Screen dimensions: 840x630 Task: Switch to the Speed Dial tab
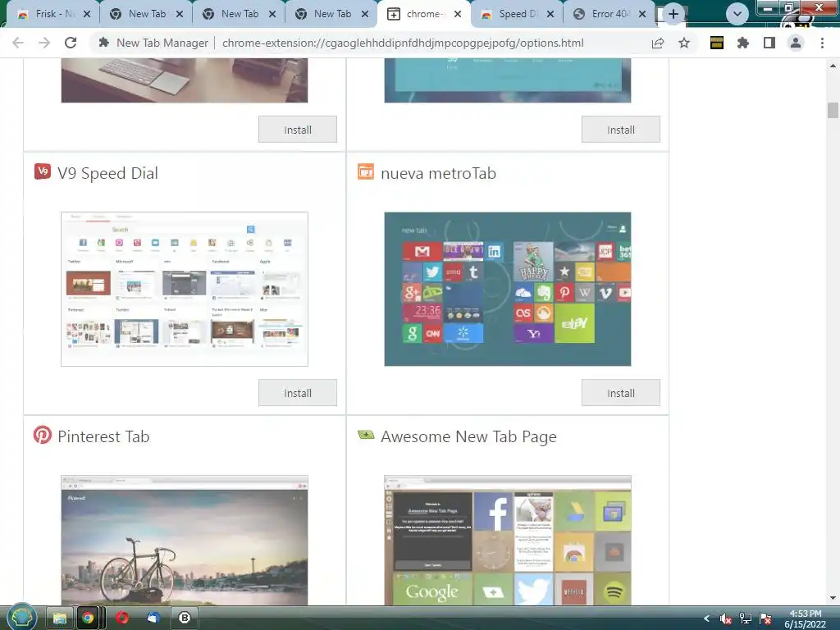(517, 14)
